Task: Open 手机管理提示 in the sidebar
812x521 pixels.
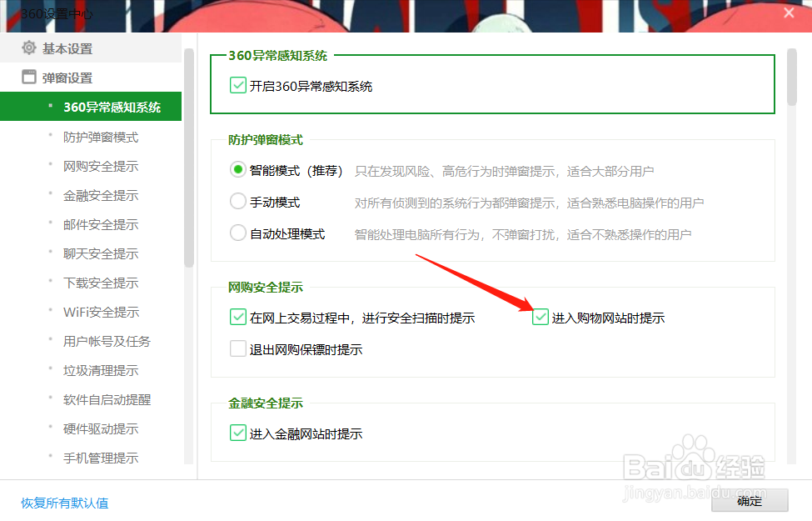Action: tap(101, 458)
